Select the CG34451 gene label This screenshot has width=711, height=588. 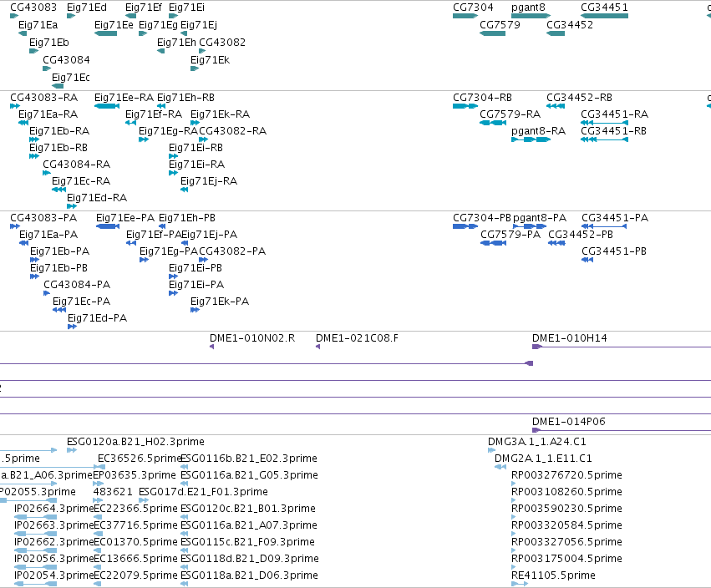604,8
